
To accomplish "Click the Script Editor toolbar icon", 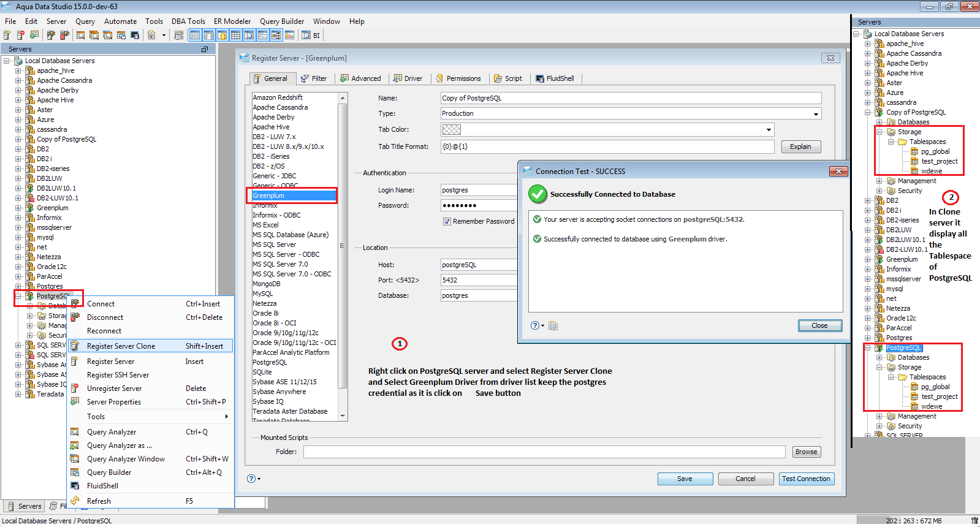I will point(151,36).
